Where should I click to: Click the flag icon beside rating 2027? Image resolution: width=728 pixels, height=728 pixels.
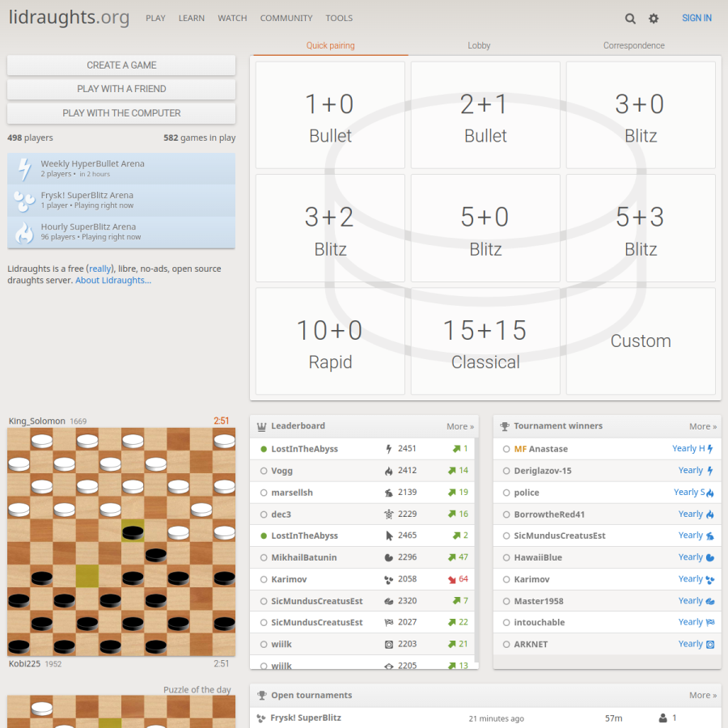[388, 623]
